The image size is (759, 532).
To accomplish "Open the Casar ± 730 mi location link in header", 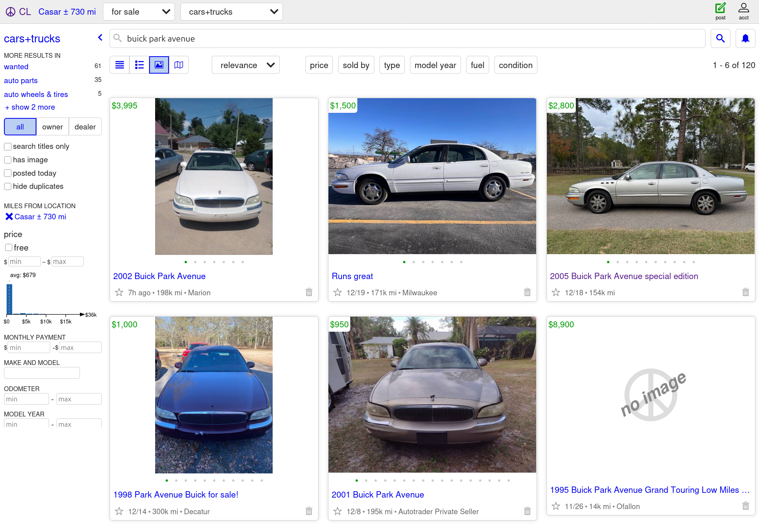I will click(x=67, y=12).
